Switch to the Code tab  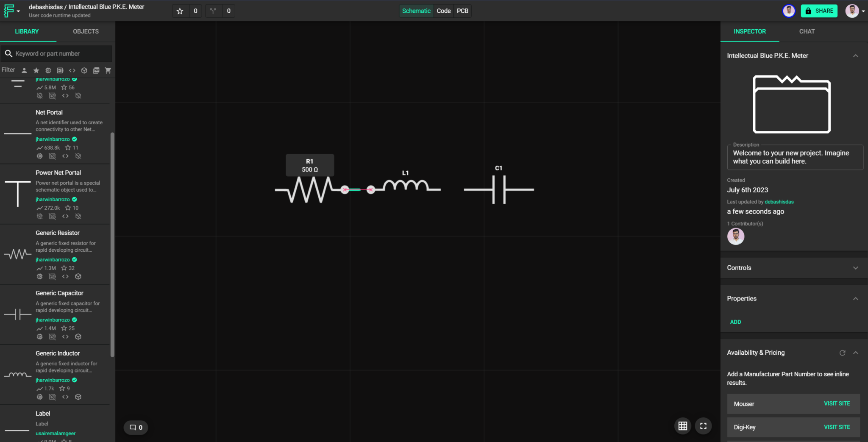click(443, 11)
